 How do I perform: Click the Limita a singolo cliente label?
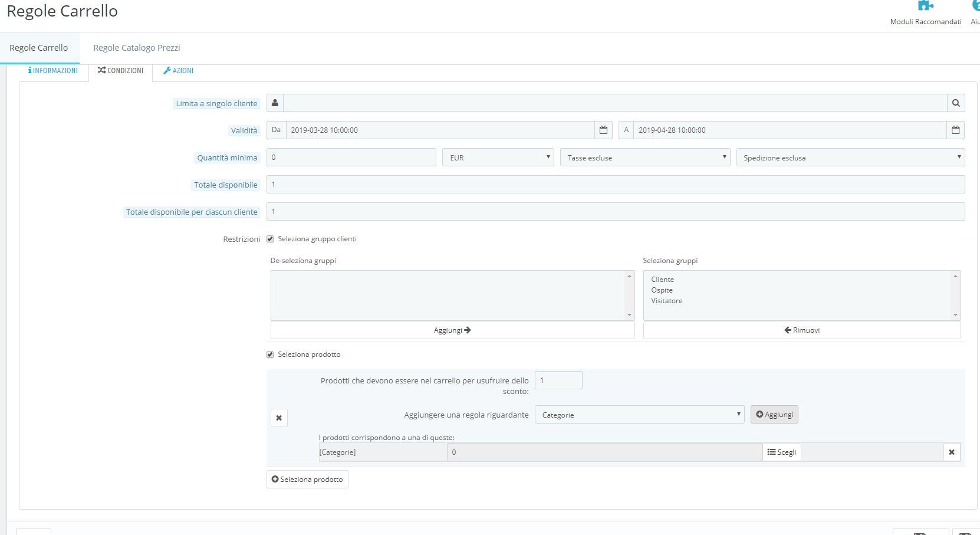coord(217,104)
